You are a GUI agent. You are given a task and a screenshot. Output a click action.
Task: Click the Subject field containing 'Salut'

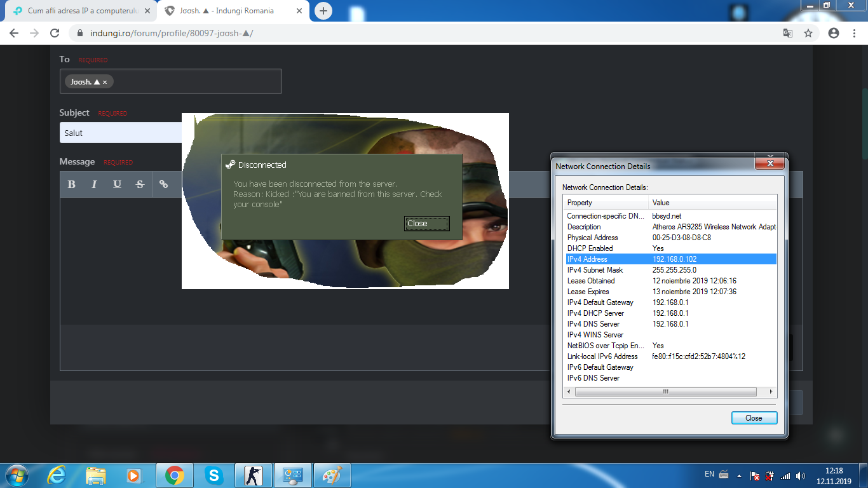click(121, 133)
